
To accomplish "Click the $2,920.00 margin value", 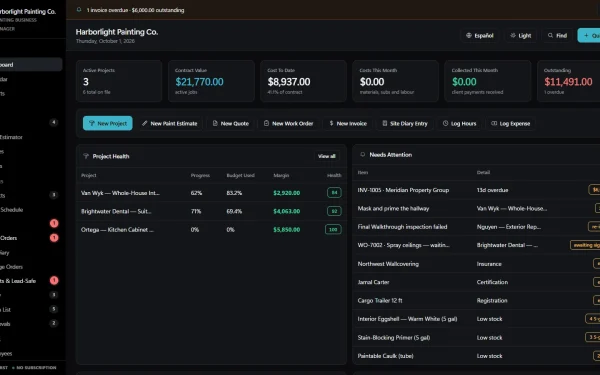I will pos(287,193).
